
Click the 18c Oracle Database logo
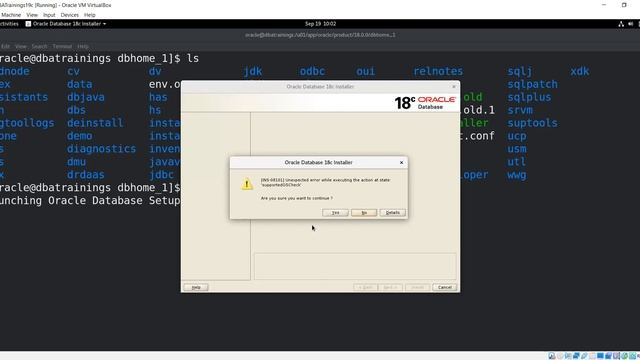click(x=425, y=103)
